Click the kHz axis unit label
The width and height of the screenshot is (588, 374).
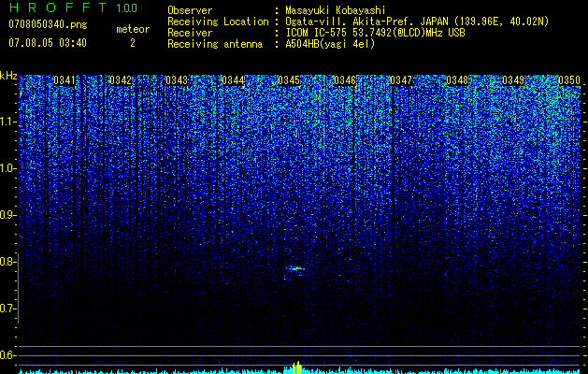(8, 76)
